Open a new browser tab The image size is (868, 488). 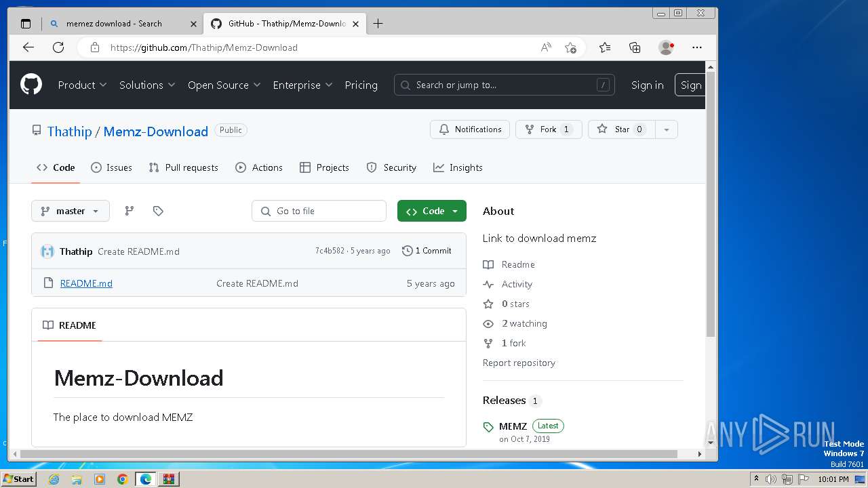[378, 24]
